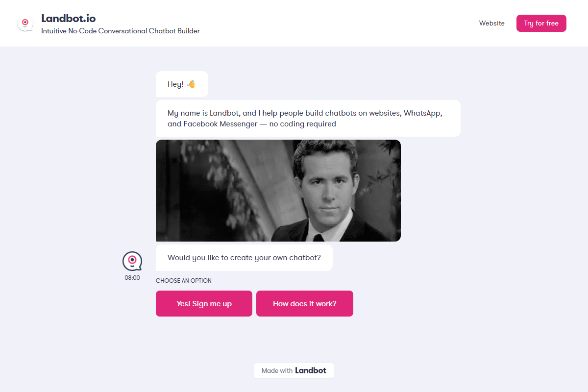The height and width of the screenshot is (392, 588).
Task: Choose the 'How does it work?' option
Action: (304, 303)
